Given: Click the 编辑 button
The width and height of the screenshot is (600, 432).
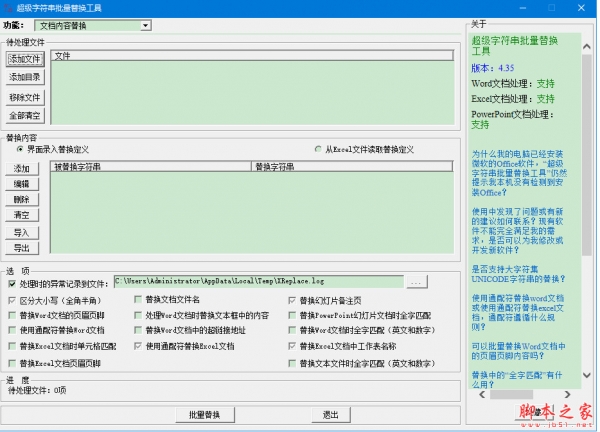Looking at the screenshot, I should [22, 184].
